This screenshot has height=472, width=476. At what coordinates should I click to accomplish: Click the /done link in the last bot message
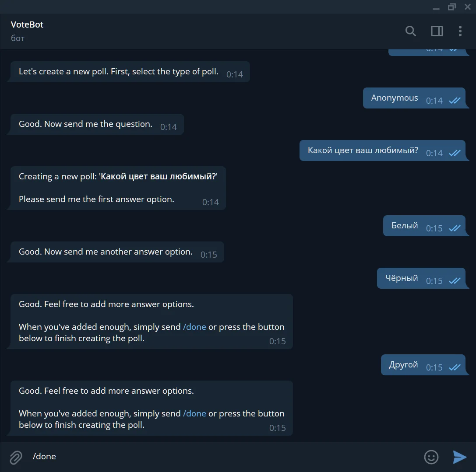[194, 413]
